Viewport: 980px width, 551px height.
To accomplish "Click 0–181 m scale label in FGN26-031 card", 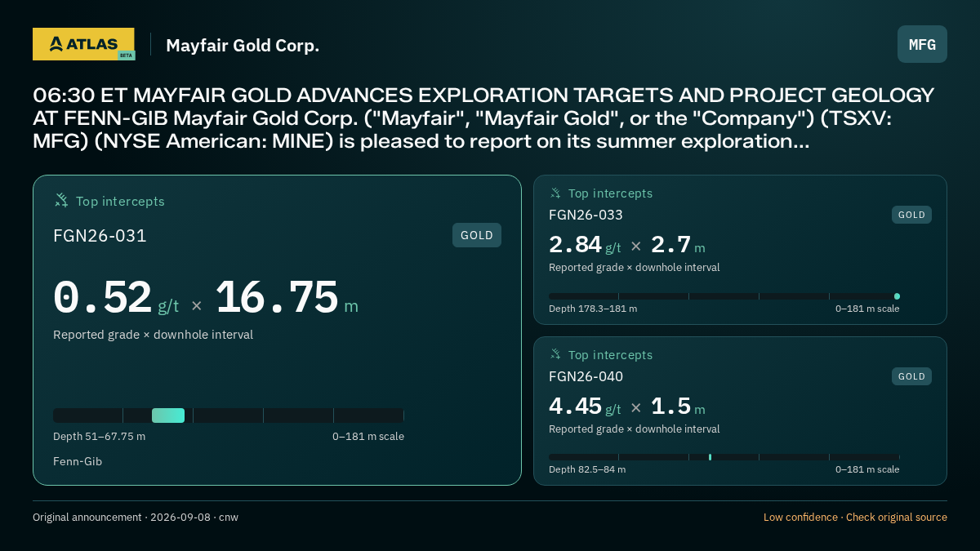I will (x=368, y=436).
